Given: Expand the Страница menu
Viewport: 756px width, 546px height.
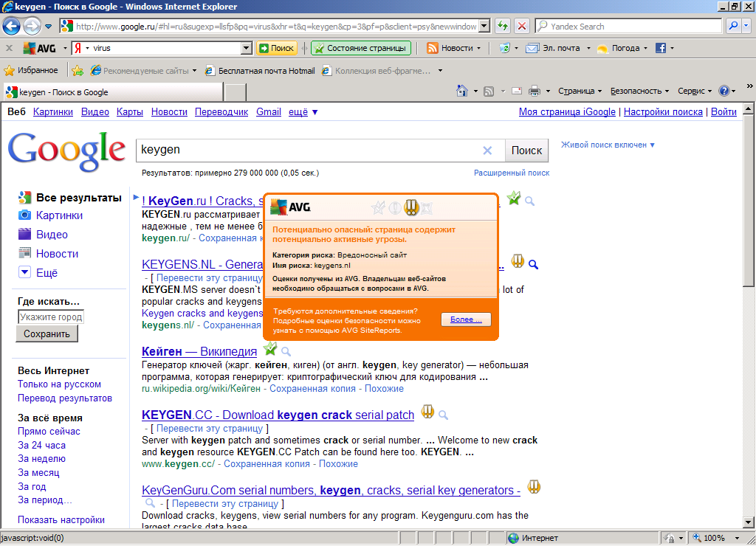Looking at the screenshot, I should (580, 91).
